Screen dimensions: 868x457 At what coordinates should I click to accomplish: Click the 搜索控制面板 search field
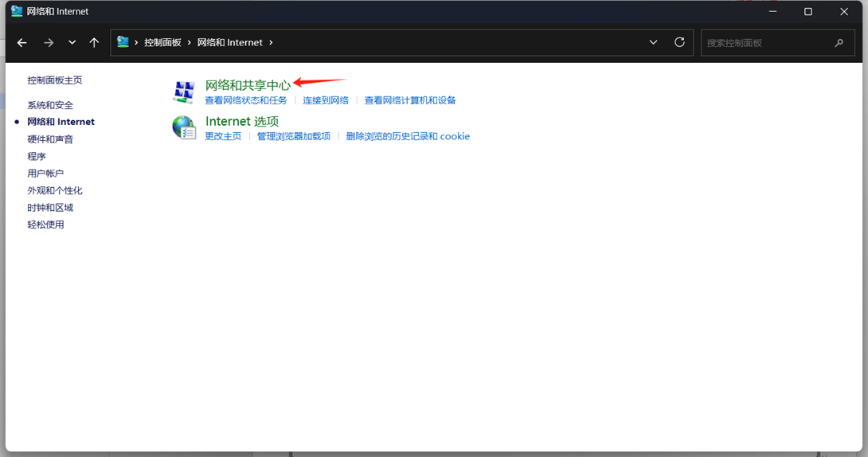click(x=764, y=43)
